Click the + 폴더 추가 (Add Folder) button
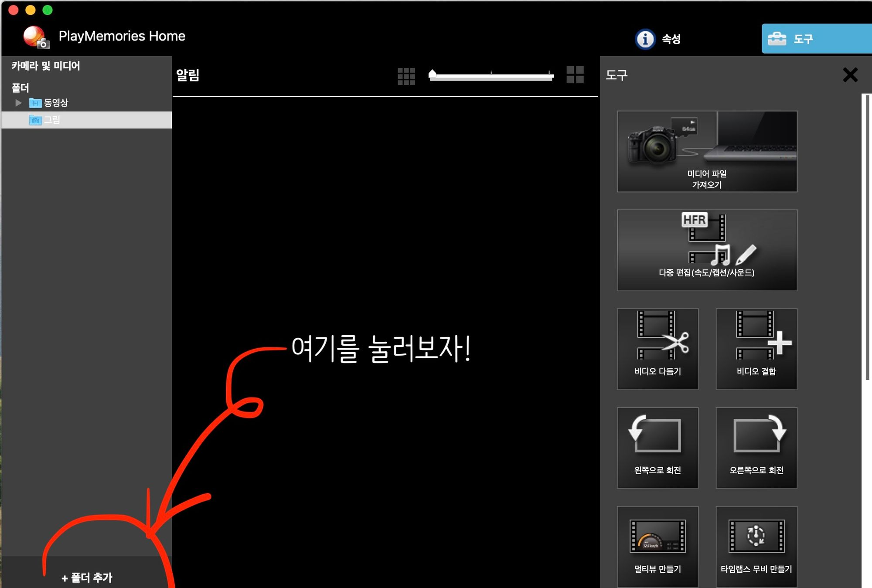 (x=87, y=578)
